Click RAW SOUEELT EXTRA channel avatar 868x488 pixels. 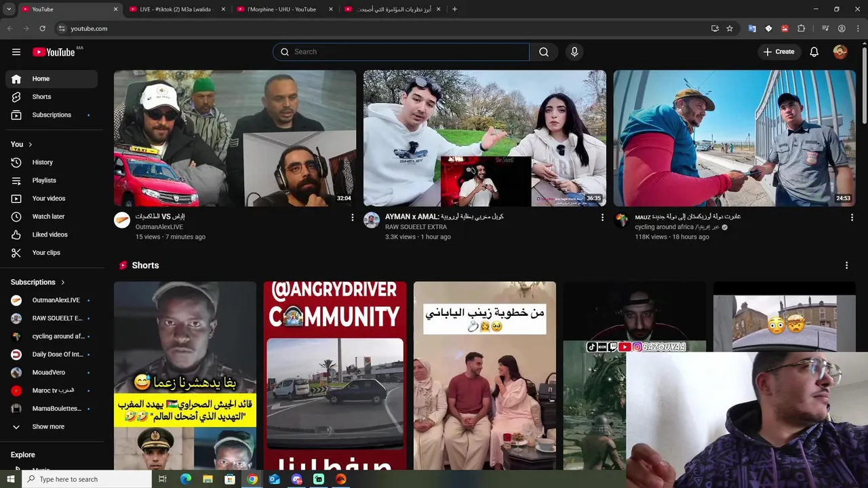click(x=372, y=220)
